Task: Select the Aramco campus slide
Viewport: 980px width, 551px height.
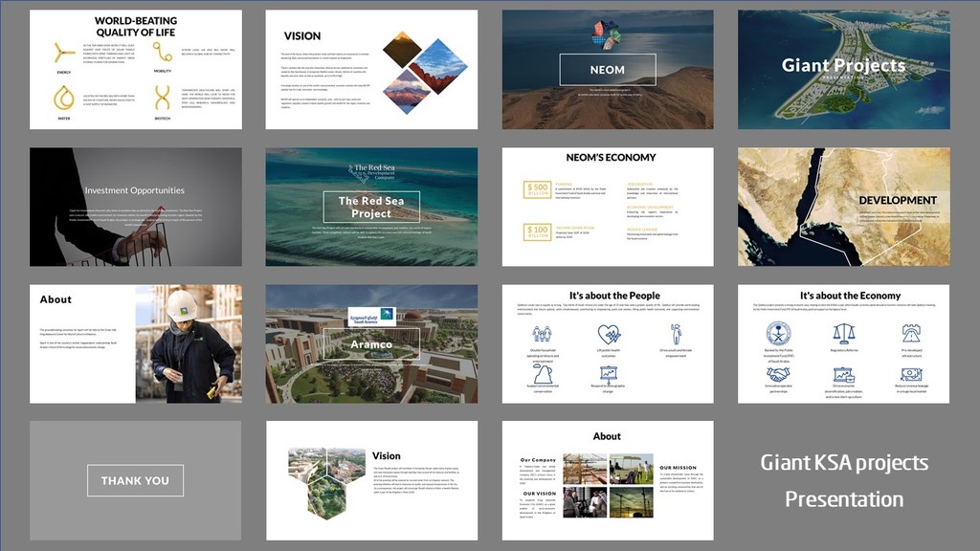Action: pos(371,344)
